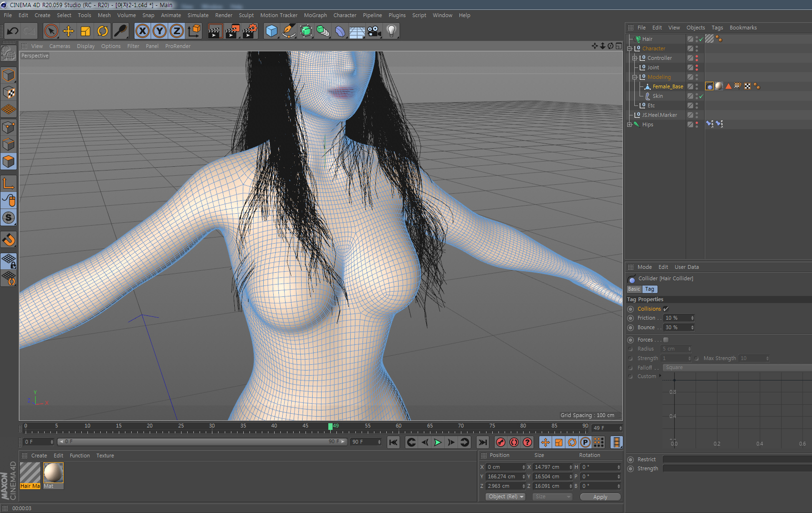
Task: Open viewport Cameras menu
Action: (60, 46)
